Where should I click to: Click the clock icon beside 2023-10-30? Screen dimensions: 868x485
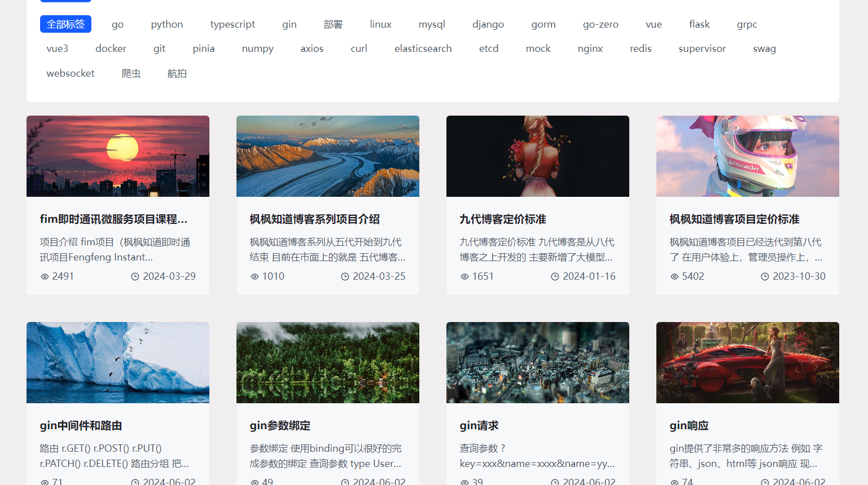[x=765, y=276]
